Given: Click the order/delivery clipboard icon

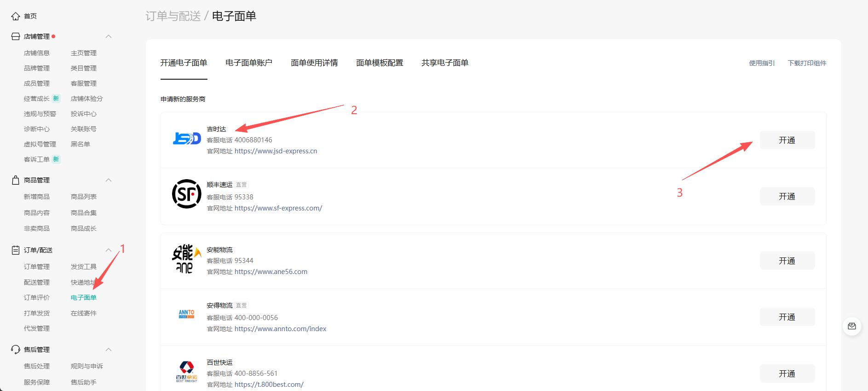Looking at the screenshot, I should (x=15, y=250).
